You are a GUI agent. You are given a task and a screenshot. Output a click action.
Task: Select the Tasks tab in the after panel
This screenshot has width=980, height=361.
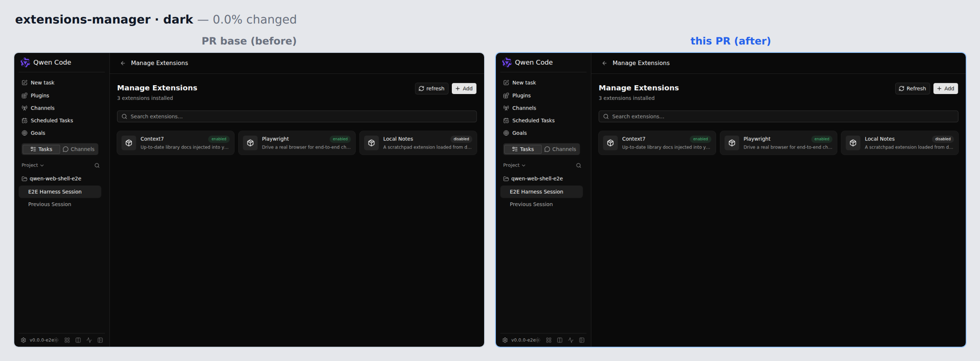click(523, 149)
